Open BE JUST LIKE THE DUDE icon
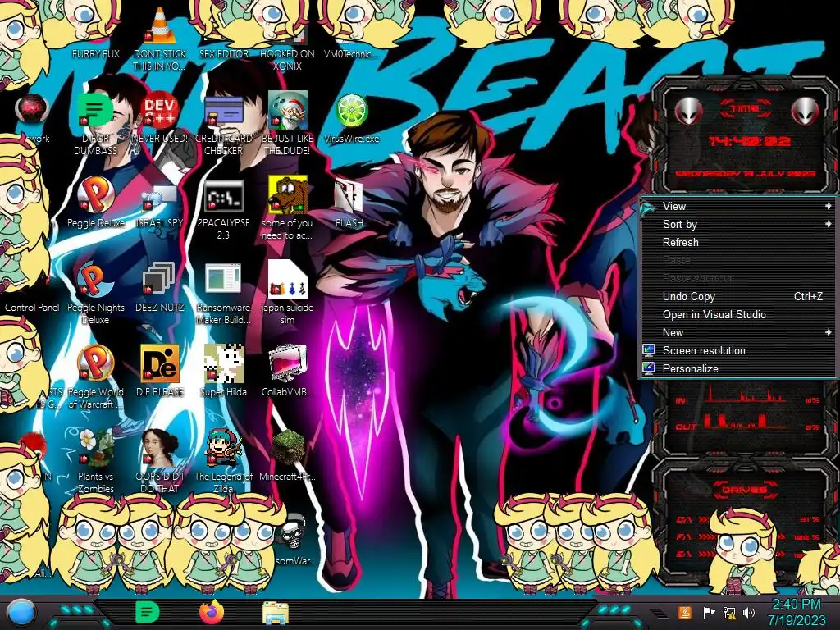The width and height of the screenshot is (840, 630). 288,123
